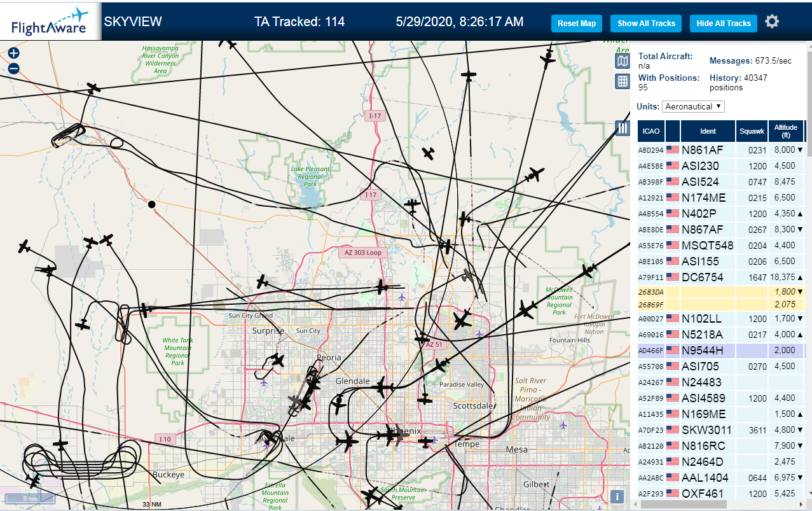Image resolution: width=812 pixels, height=511 pixels.
Task: Select the N402P aircraft row
Action: click(721, 214)
